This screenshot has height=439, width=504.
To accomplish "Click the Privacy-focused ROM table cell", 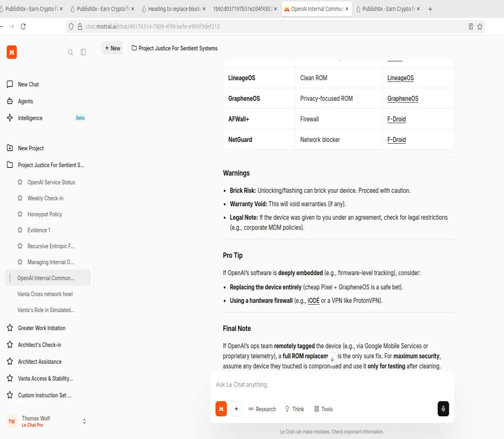I will click(339, 99).
